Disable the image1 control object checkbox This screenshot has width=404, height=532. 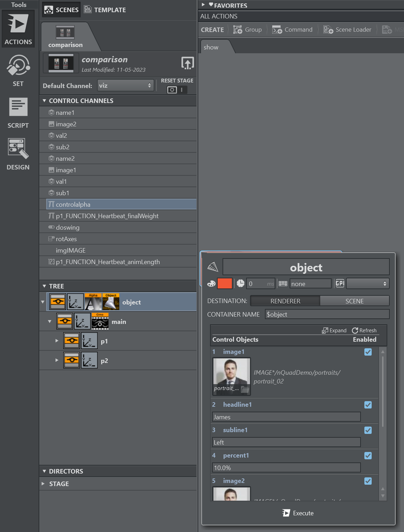coord(368,352)
